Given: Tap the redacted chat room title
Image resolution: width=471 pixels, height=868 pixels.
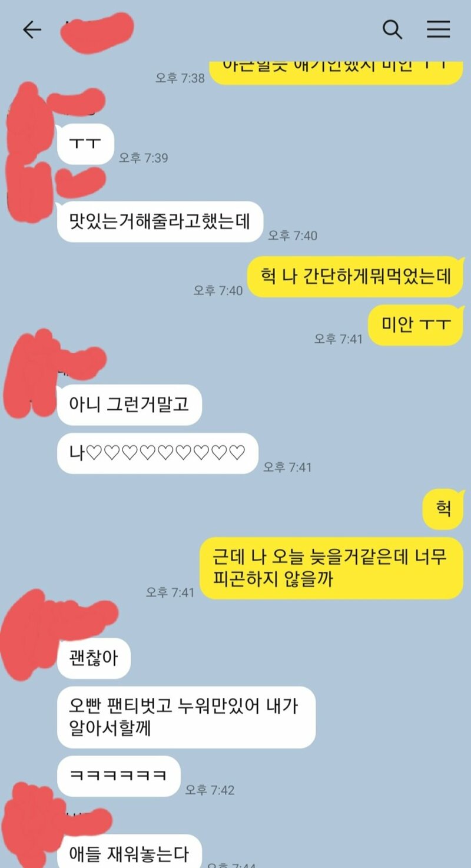Looking at the screenshot, I should click(x=98, y=29).
